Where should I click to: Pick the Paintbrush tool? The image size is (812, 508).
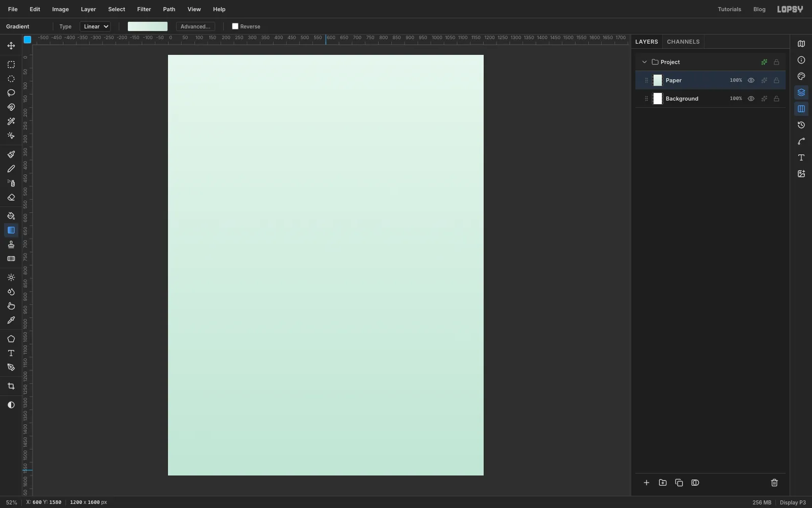click(x=11, y=154)
